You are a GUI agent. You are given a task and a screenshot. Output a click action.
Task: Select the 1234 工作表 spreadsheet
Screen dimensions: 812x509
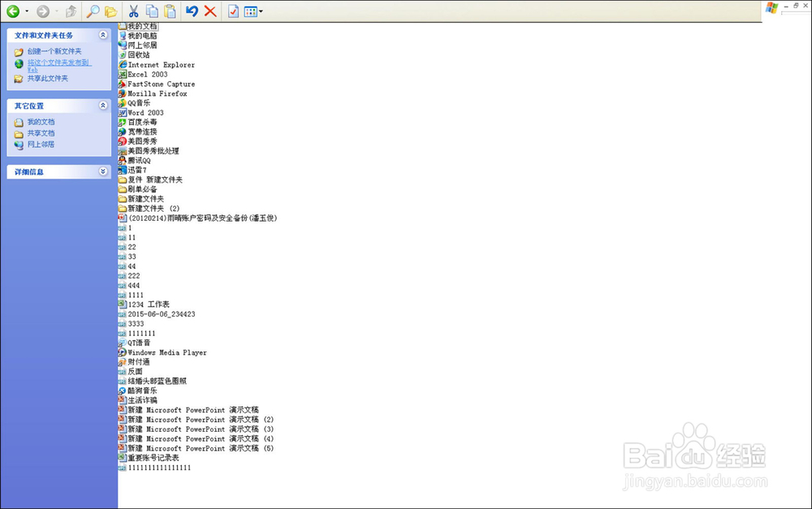[x=144, y=304]
